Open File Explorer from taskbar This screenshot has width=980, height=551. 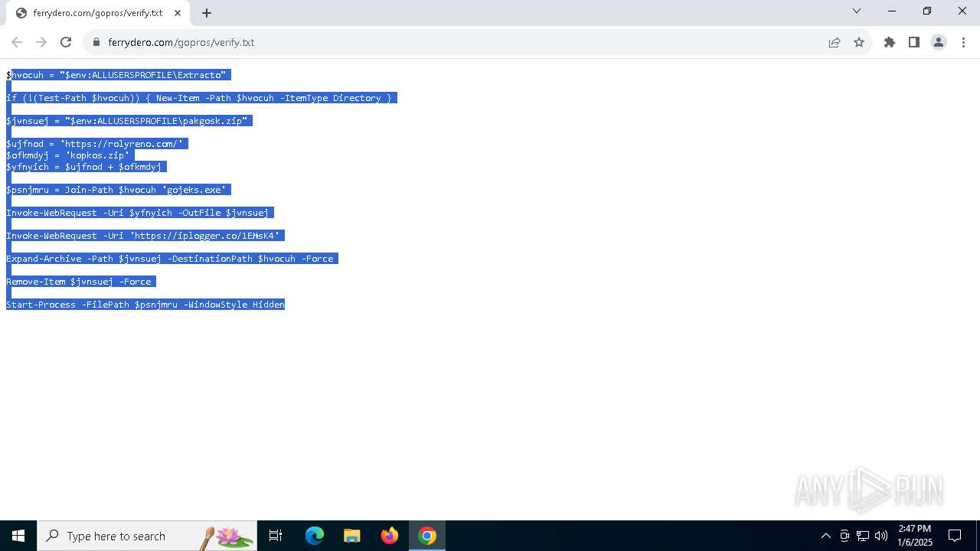[x=352, y=536]
